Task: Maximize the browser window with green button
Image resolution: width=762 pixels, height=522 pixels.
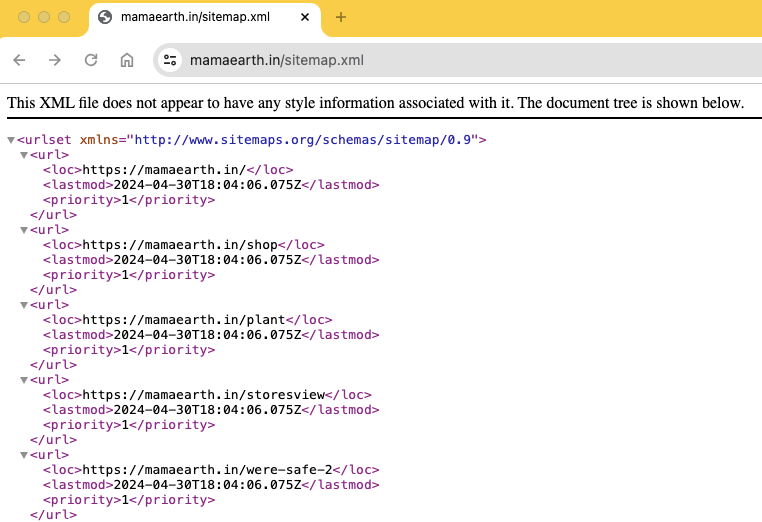Action: pos(64,17)
